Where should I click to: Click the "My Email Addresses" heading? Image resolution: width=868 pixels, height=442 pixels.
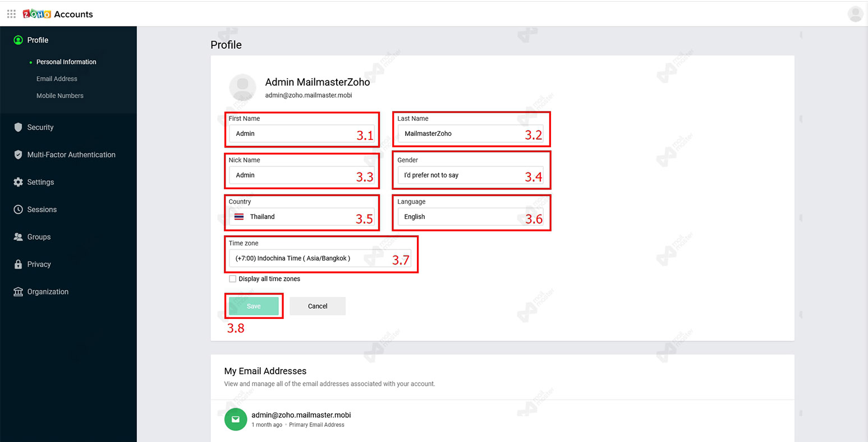coord(265,371)
